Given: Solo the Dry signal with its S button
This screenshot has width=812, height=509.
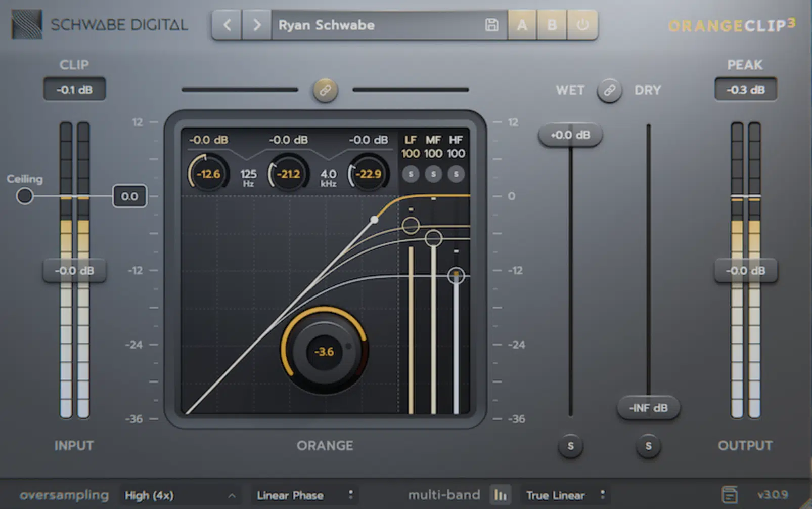Looking at the screenshot, I should (648, 446).
